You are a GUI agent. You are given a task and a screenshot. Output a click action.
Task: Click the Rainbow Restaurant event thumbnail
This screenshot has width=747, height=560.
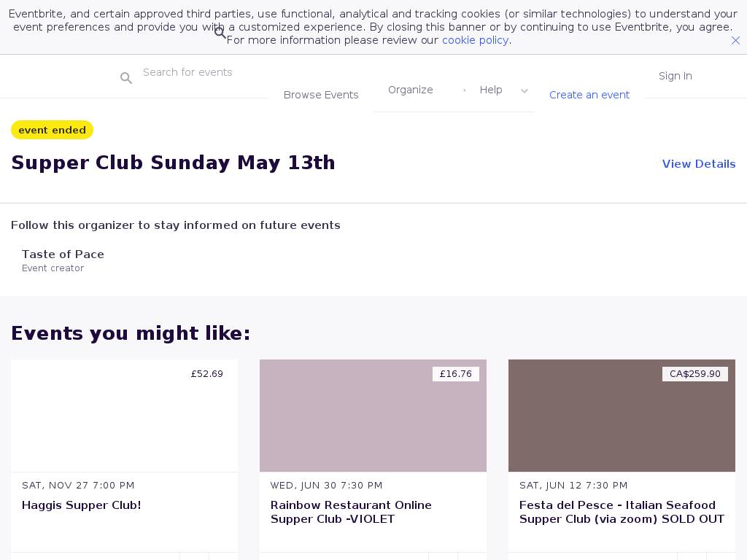373,416
